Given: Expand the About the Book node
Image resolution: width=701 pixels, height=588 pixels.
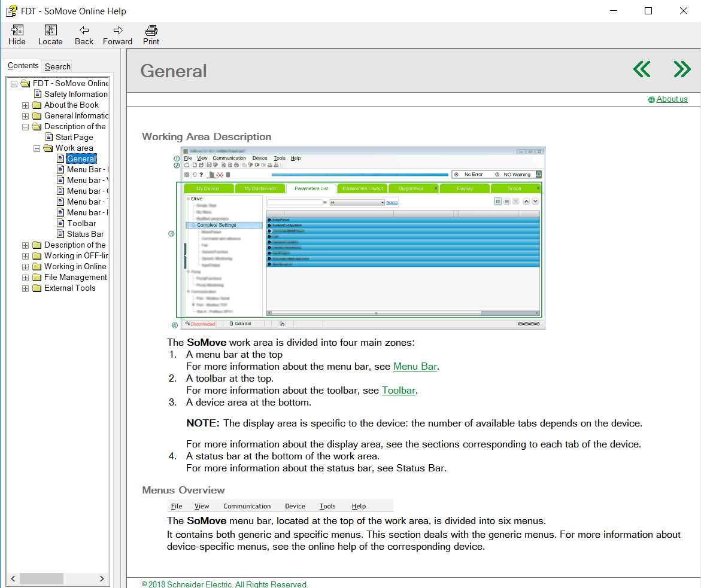Looking at the screenshot, I should pyautogui.click(x=26, y=105).
